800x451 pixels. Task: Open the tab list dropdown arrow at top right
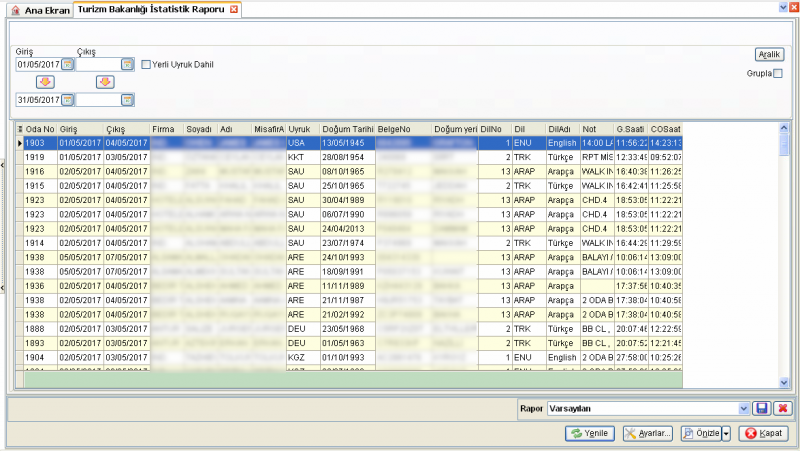(783, 7)
